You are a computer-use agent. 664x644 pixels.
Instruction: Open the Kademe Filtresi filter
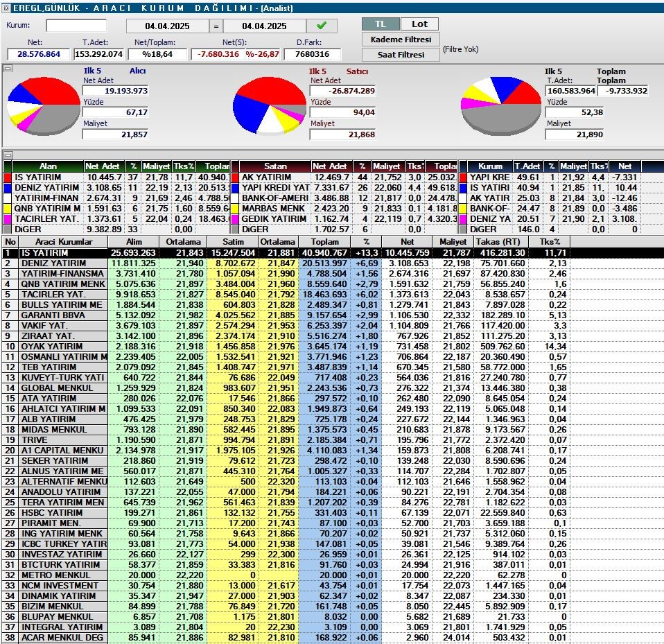pos(401,40)
